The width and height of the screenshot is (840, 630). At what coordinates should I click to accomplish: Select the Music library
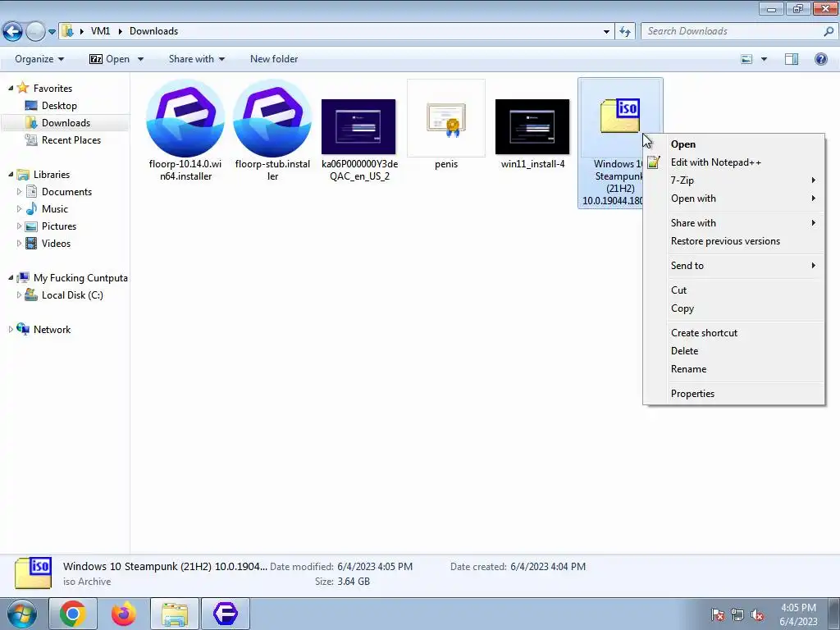coord(55,209)
